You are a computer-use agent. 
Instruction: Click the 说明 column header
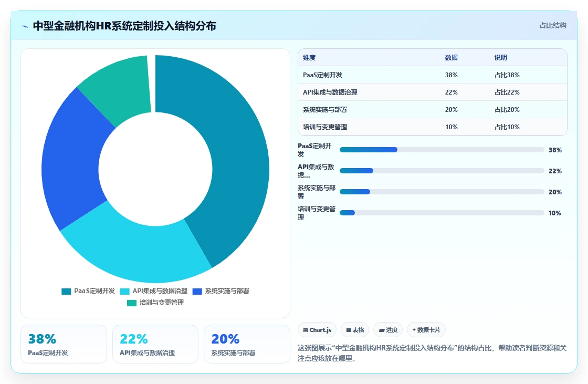(501, 58)
